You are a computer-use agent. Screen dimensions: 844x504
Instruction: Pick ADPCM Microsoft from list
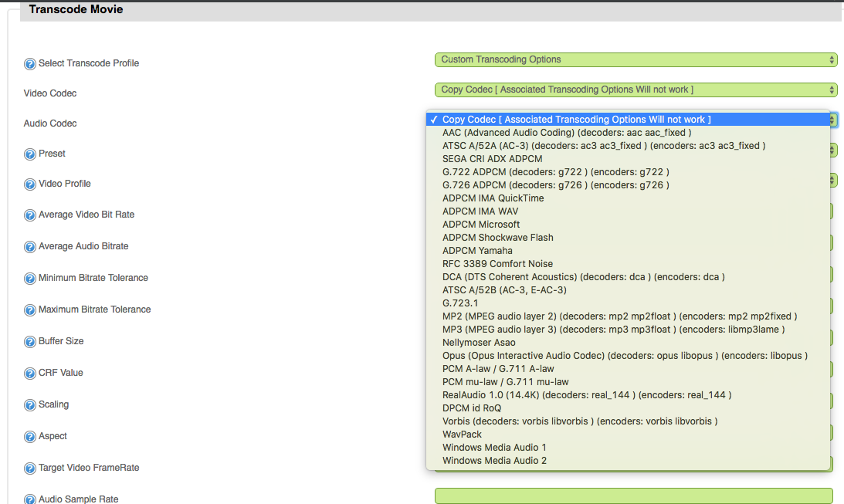pyautogui.click(x=628, y=225)
